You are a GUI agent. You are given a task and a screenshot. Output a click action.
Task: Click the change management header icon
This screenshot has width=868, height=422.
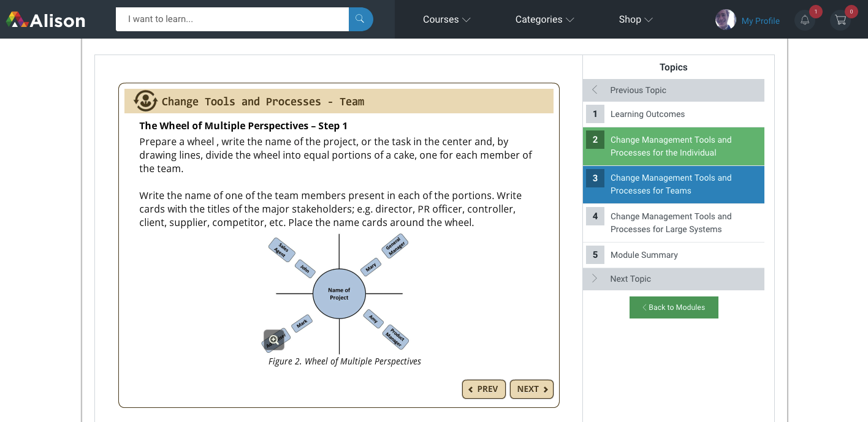coord(145,101)
